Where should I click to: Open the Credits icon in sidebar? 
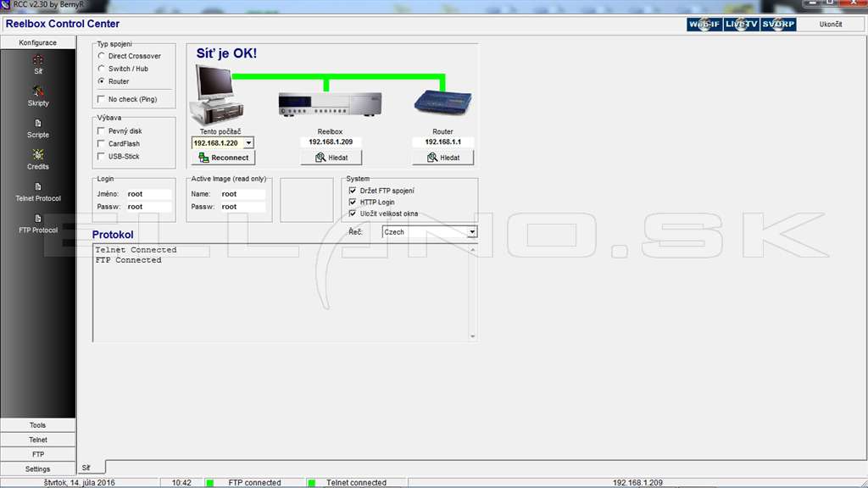tap(37, 154)
